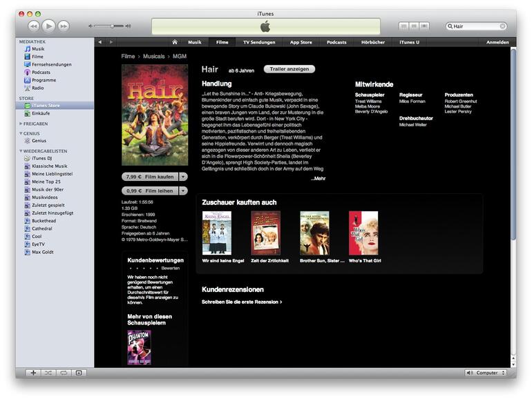
Task: Open dropdown next to Film leihen
Action: tap(183, 191)
